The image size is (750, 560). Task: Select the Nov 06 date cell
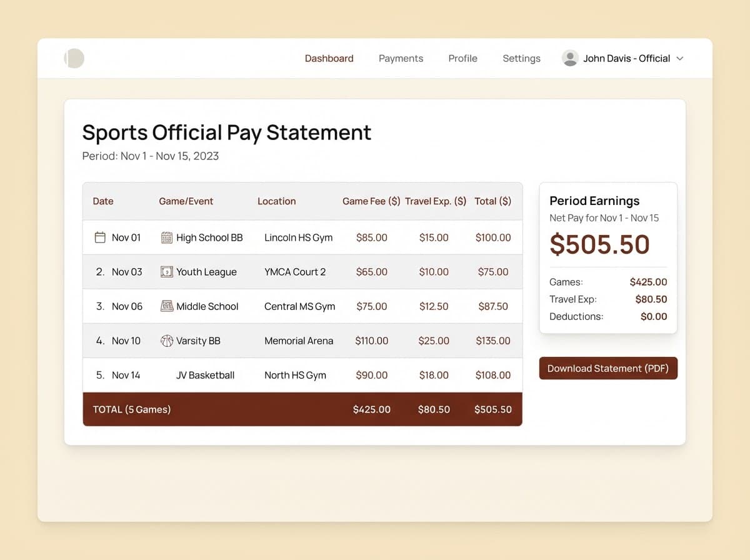point(127,306)
